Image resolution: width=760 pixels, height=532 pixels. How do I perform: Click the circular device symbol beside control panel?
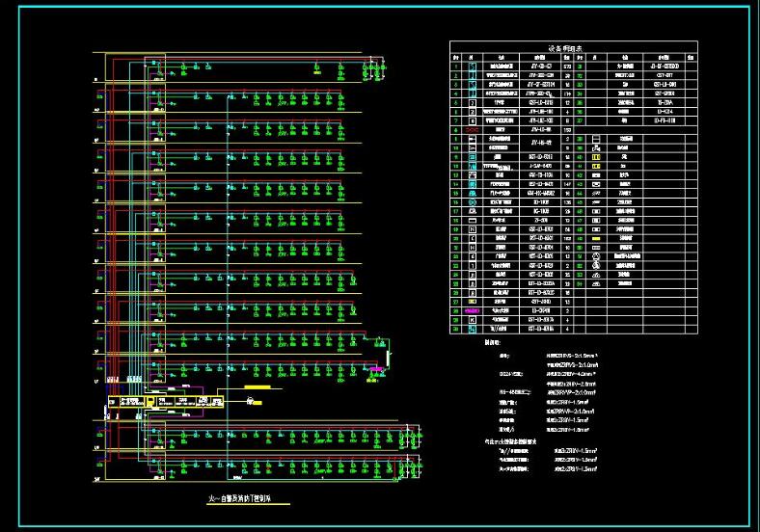251,400
